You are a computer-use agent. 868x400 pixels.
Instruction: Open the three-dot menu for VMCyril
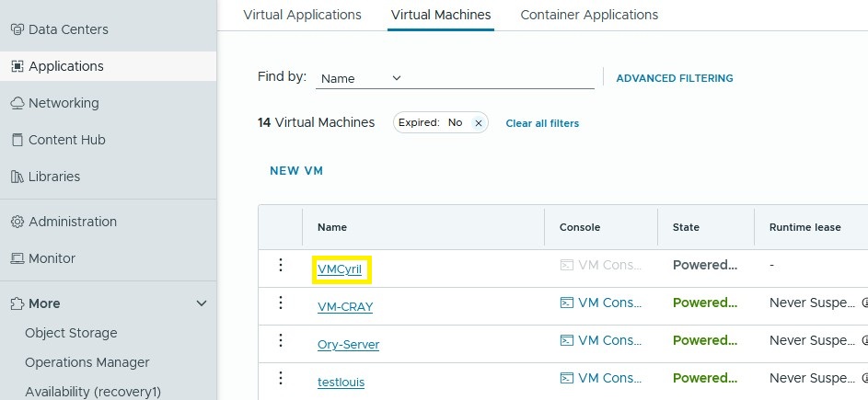click(281, 266)
